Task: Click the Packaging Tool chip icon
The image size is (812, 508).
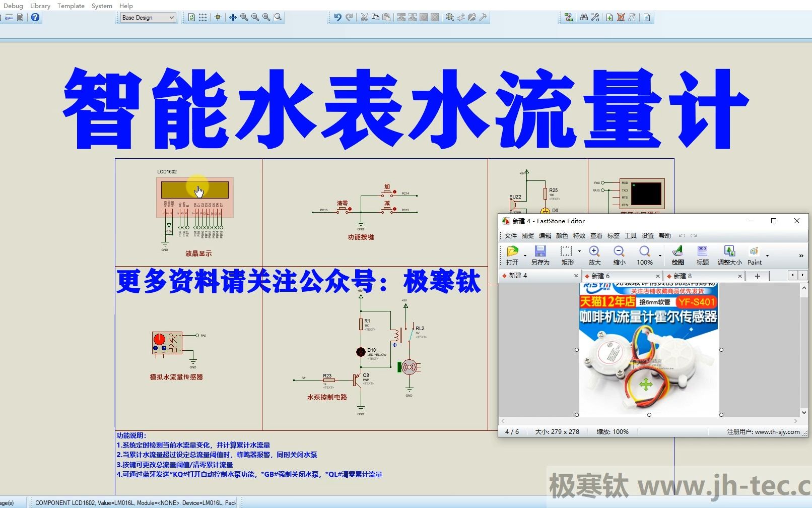Action: point(472,17)
